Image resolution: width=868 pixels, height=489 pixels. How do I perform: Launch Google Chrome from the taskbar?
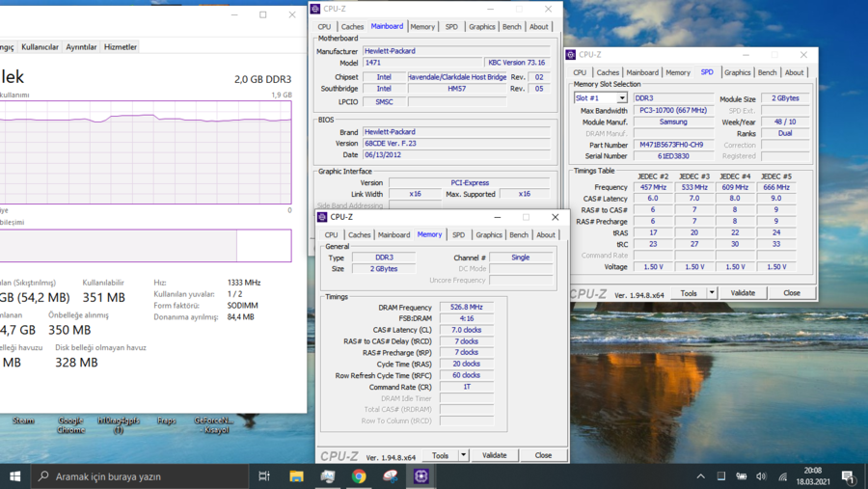pos(359,476)
